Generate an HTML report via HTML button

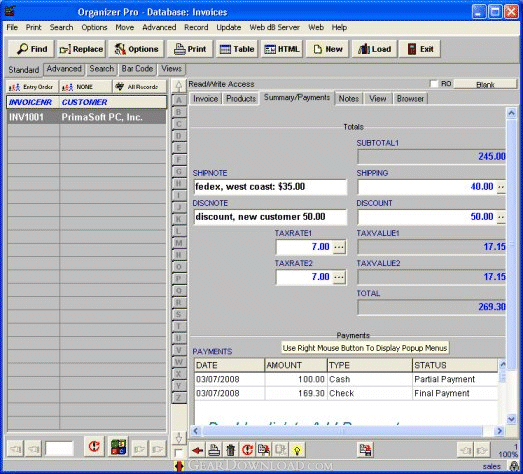click(282, 49)
